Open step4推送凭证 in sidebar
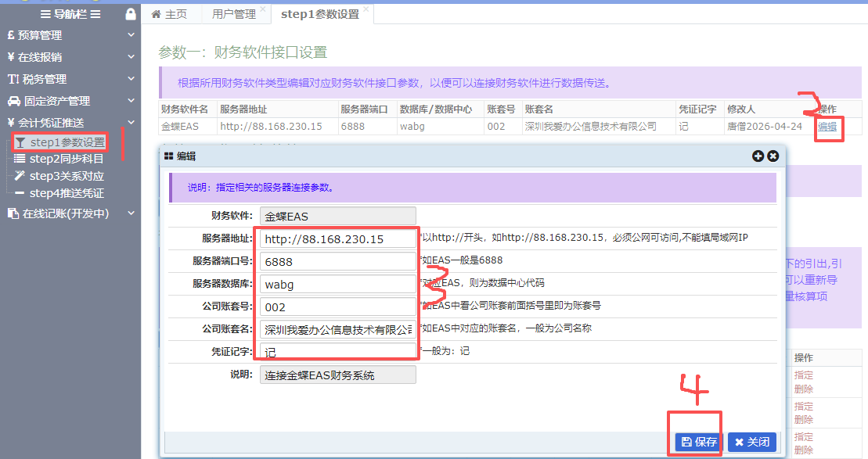 click(66, 193)
